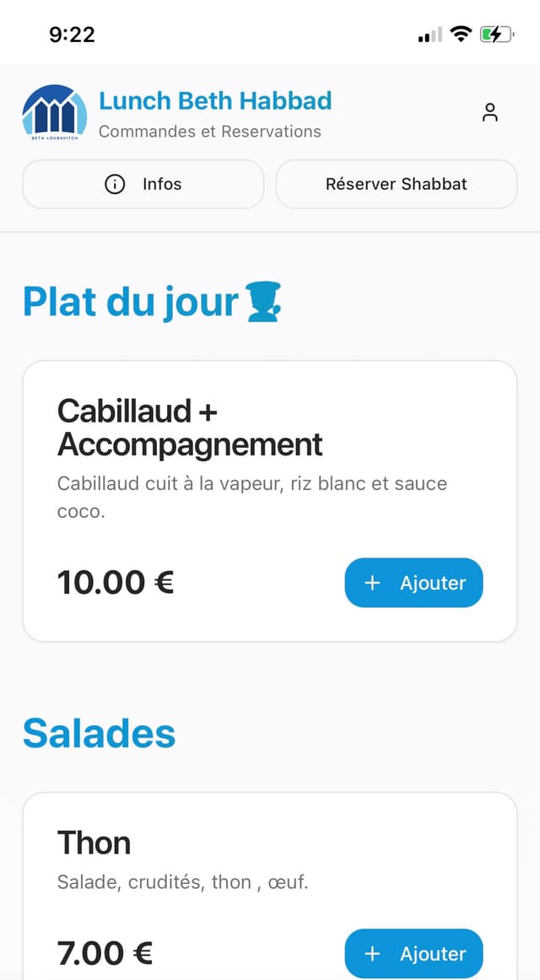Viewport: 540px width, 980px height.
Task: Click the Thon ingredients description
Action: tap(182, 882)
